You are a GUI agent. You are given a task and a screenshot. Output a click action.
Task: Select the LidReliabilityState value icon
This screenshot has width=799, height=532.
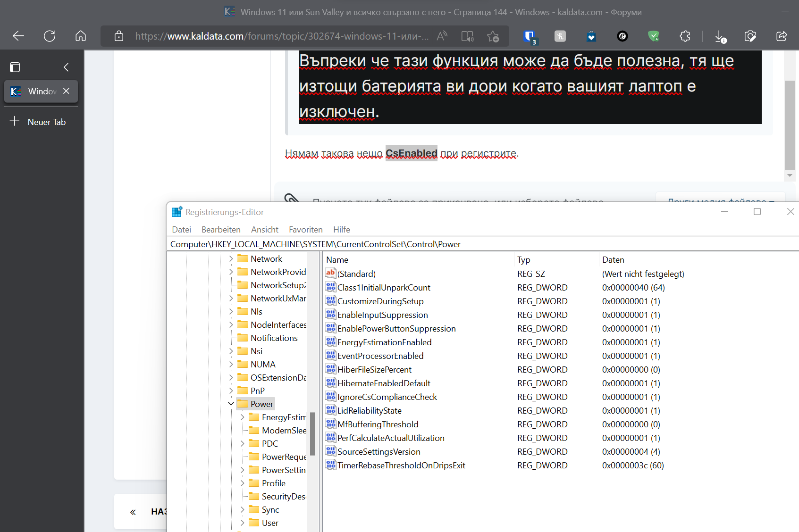tap(330, 410)
